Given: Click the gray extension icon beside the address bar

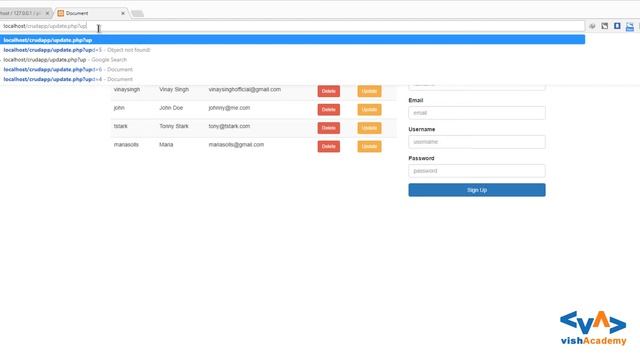Looking at the screenshot, I should pyautogui.click(x=592, y=26).
